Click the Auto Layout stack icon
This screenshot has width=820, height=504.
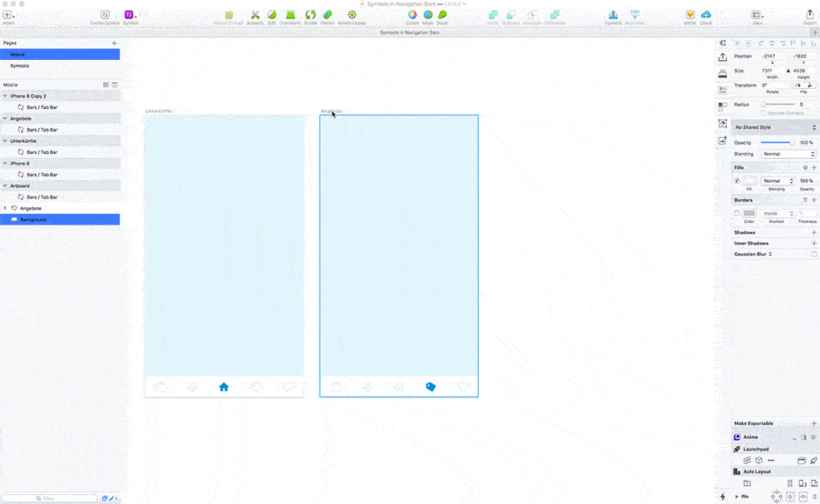point(748,483)
